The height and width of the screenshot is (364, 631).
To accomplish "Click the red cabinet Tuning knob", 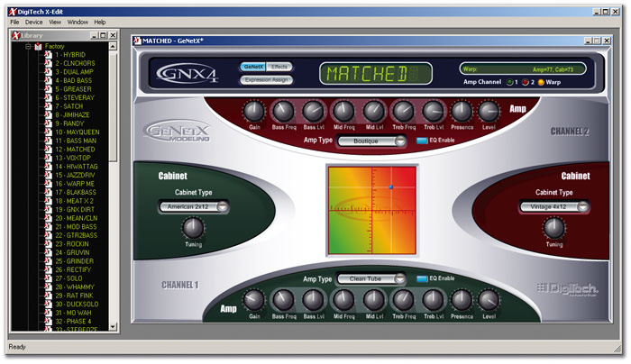I will click(x=554, y=228).
